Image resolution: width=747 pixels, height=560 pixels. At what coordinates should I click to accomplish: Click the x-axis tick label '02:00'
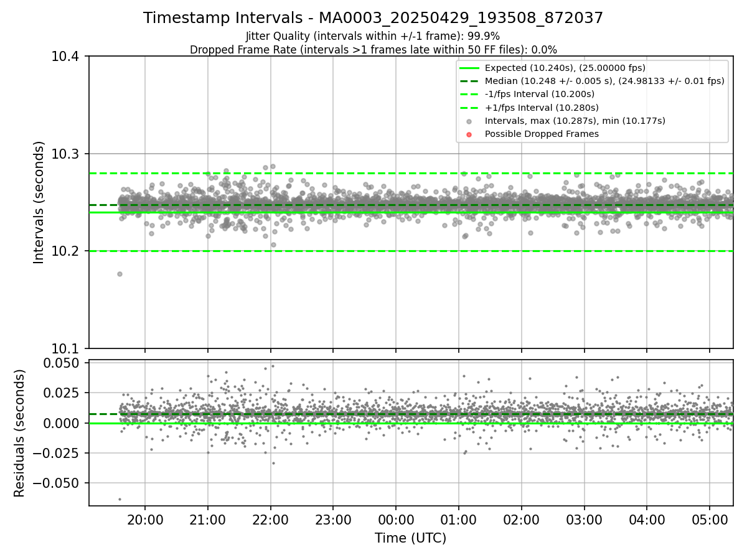(521, 519)
